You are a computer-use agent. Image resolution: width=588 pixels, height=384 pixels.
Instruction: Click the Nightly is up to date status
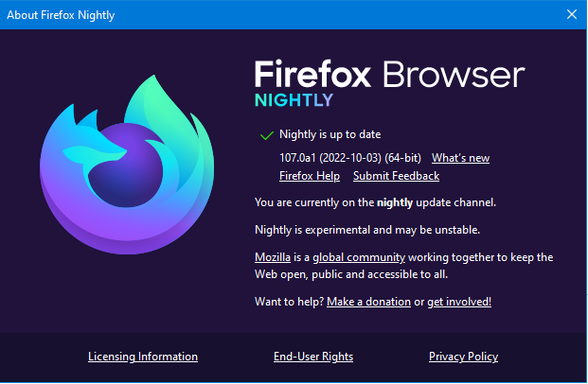tap(330, 134)
